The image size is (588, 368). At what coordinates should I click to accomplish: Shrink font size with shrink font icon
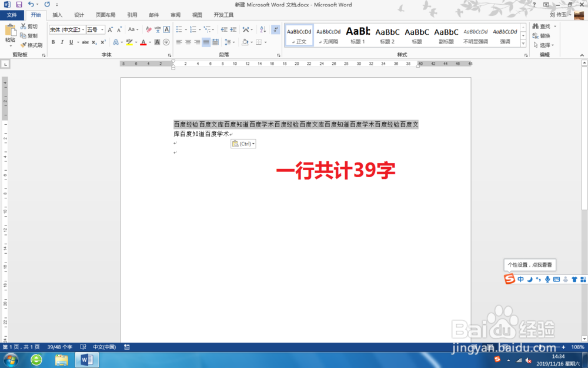click(x=119, y=29)
